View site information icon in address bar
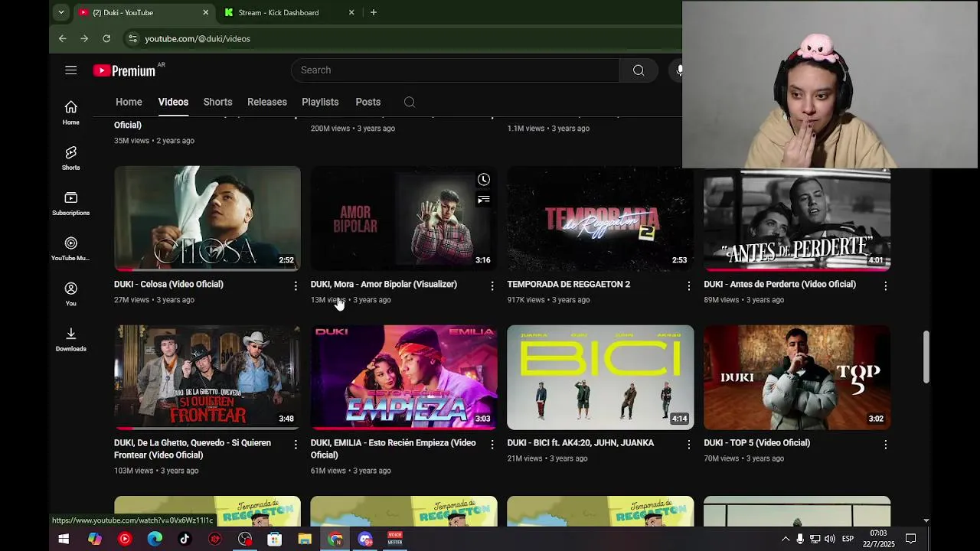Image resolution: width=980 pixels, height=551 pixels. [x=132, y=38]
